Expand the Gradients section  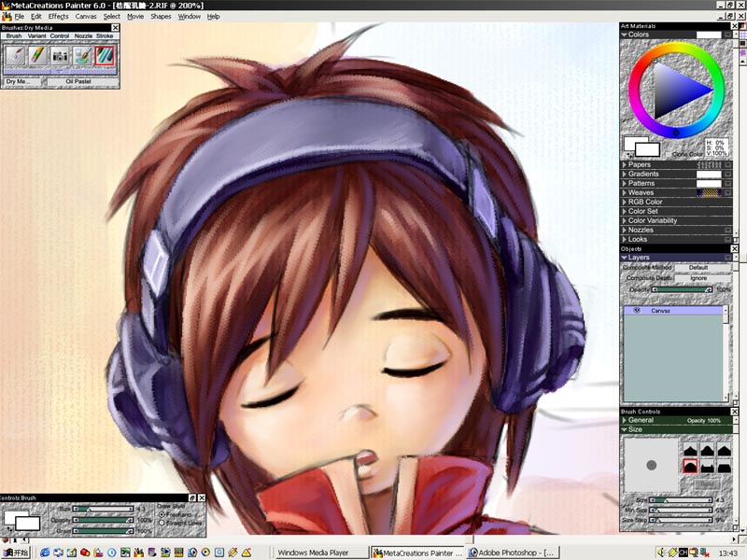pos(625,175)
